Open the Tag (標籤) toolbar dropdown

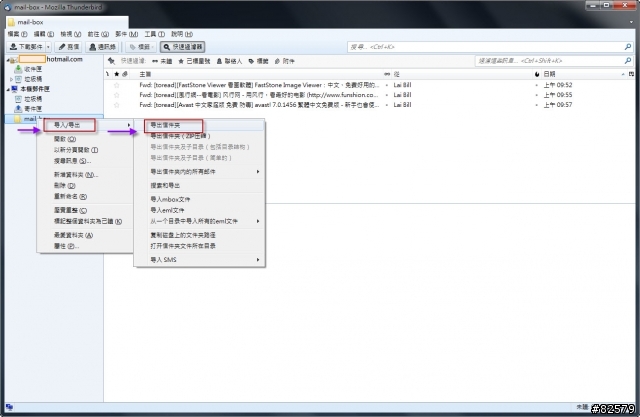pyautogui.click(x=141, y=47)
